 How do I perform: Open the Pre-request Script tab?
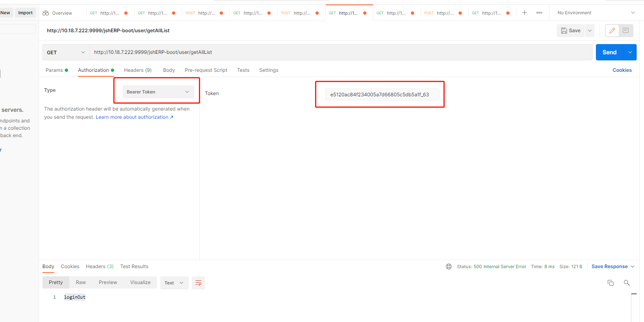click(x=206, y=70)
